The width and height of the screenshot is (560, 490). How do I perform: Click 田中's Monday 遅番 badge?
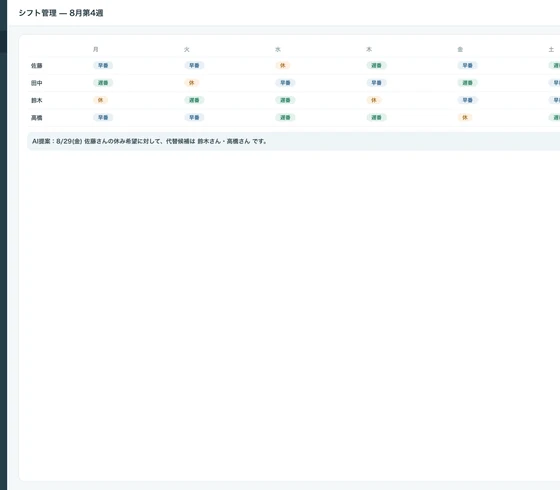[103, 83]
